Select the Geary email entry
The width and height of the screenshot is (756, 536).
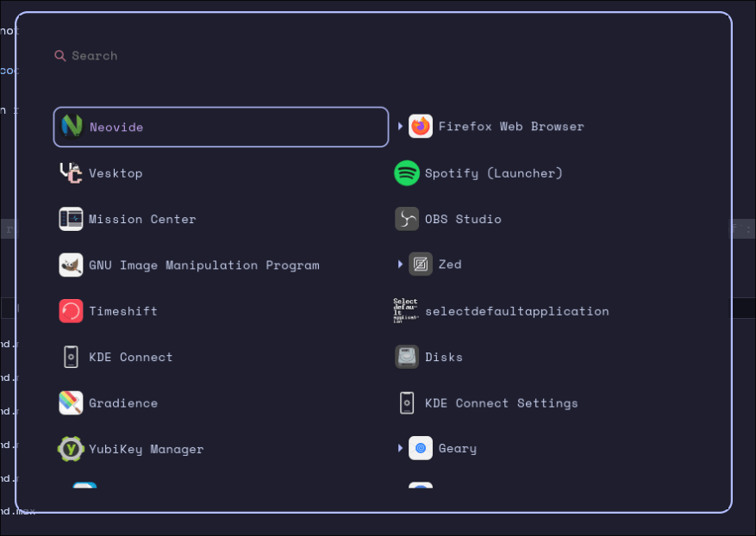point(457,448)
